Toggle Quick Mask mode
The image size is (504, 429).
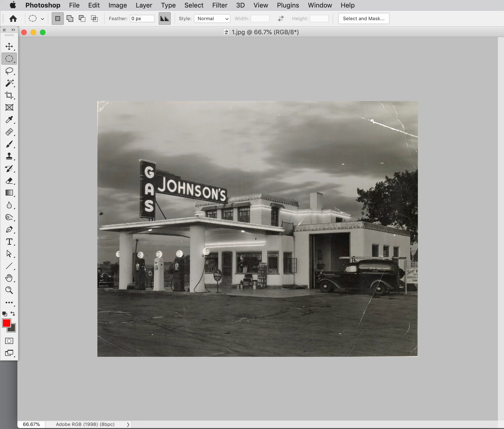[x=9, y=341]
